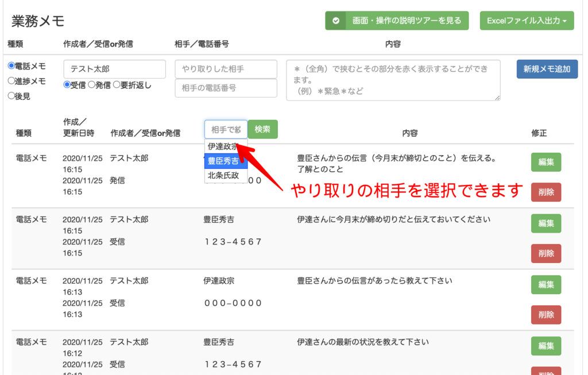
Task: Click the 相手で絞 filter input field
Action: pyautogui.click(x=226, y=129)
